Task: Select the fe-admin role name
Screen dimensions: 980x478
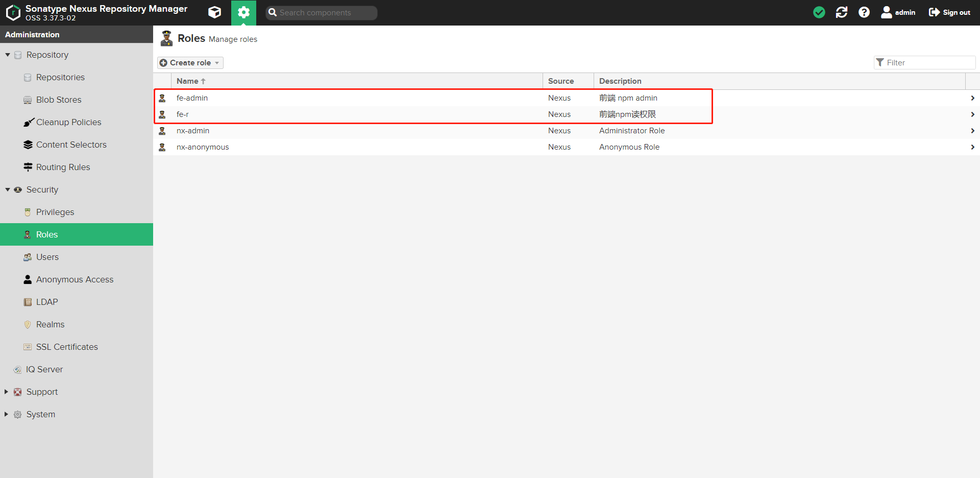Action: (192, 98)
